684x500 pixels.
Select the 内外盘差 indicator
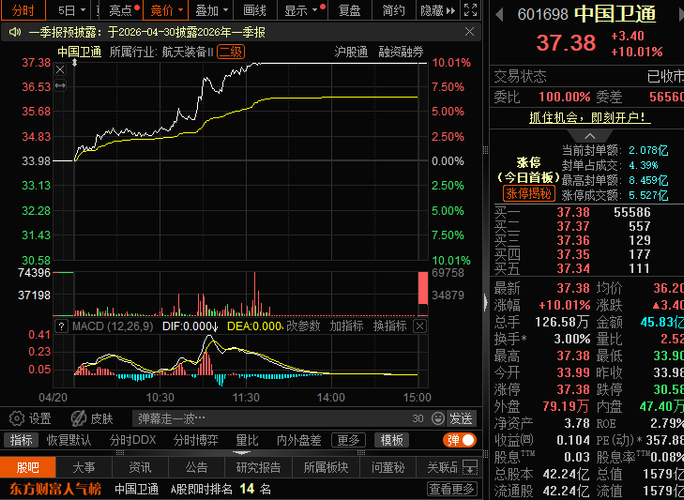pos(299,440)
